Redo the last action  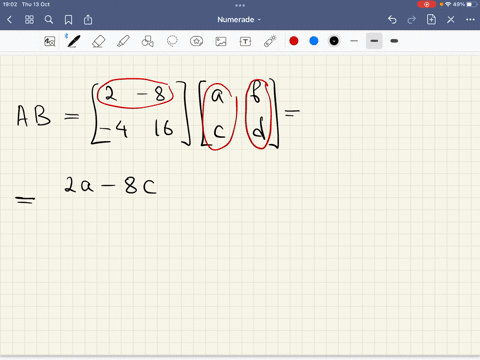click(412, 20)
